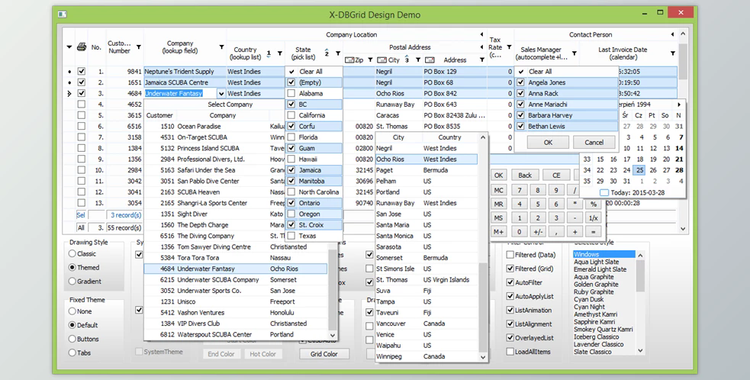Screen dimensions: 750x380
Task: Click the application icon in title bar
Action: coord(62,14)
